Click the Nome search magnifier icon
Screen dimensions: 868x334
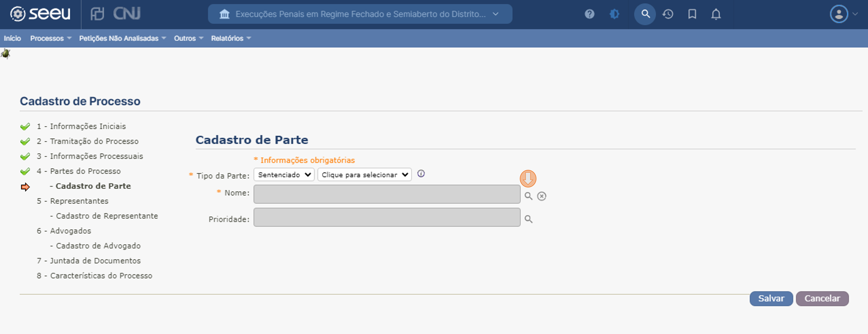point(528,196)
